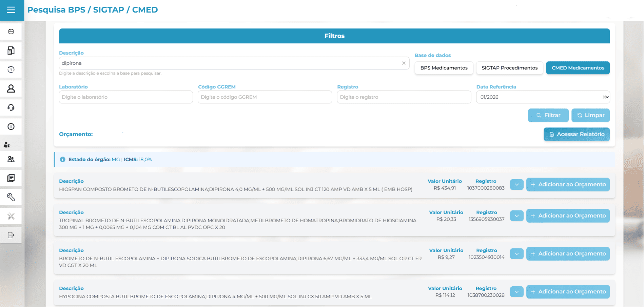Select SIGTAP Procedimentos database
This screenshot has width=644, height=307.
(x=509, y=68)
